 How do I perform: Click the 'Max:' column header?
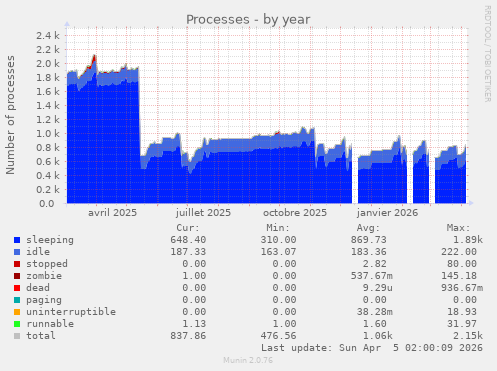tap(458, 228)
